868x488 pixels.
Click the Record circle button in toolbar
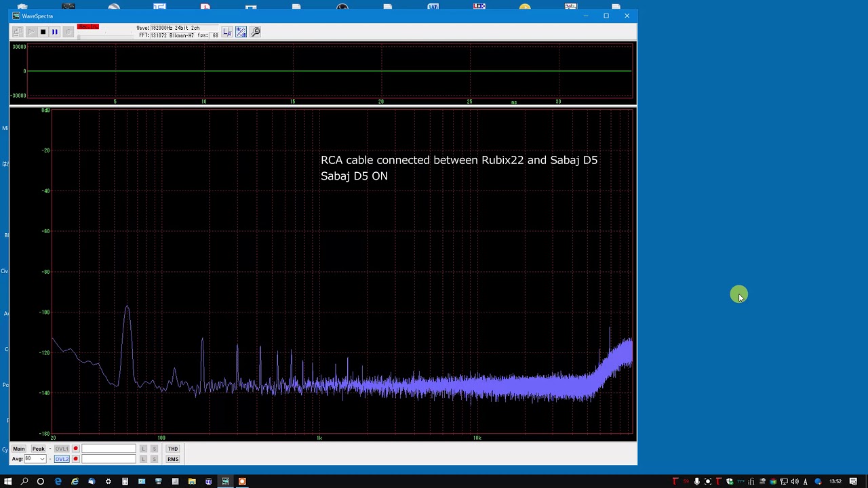coord(68,32)
